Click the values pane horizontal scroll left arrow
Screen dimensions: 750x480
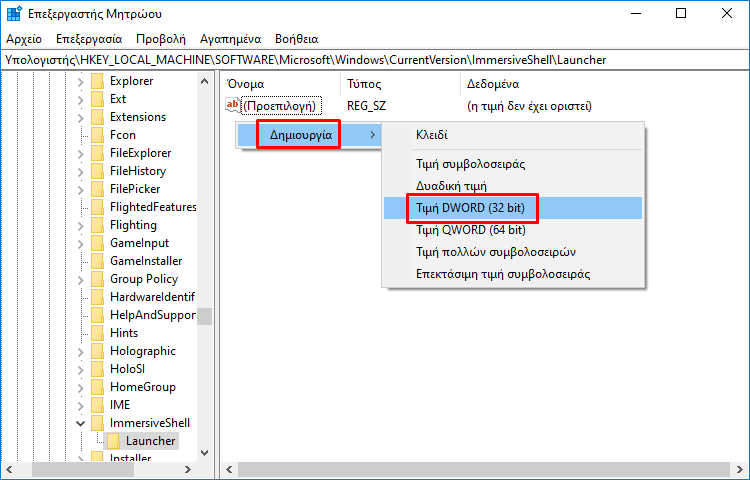230,469
